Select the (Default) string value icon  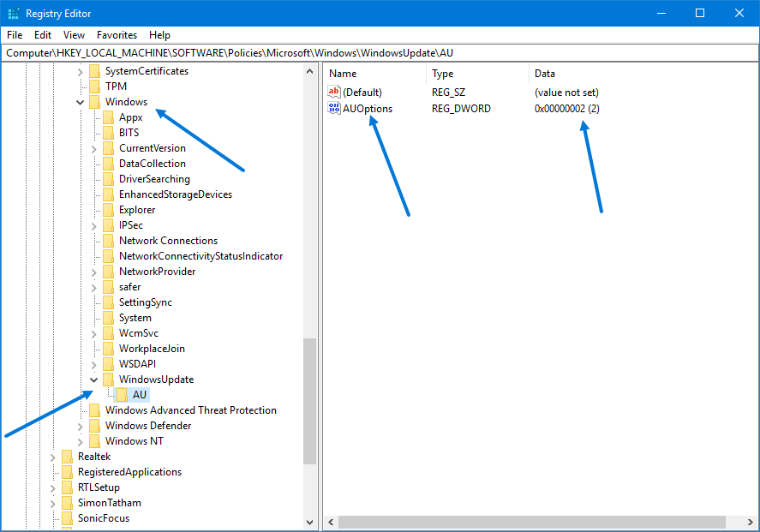point(334,92)
